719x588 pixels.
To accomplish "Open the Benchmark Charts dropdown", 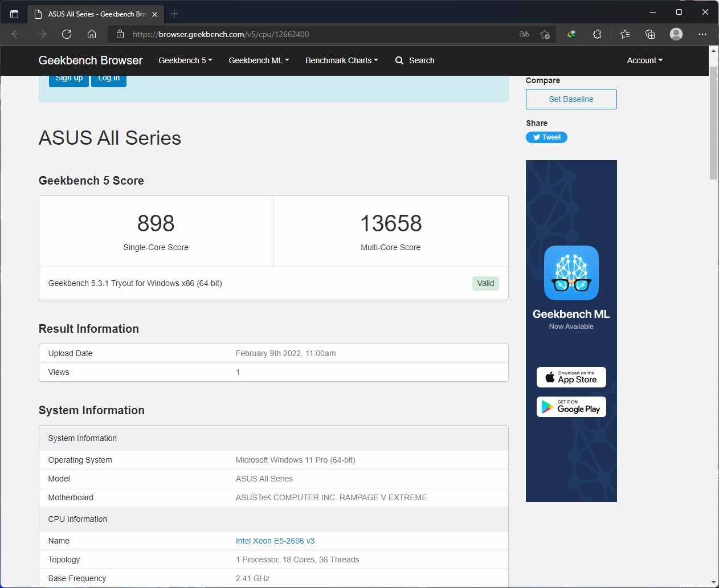I will (x=342, y=60).
